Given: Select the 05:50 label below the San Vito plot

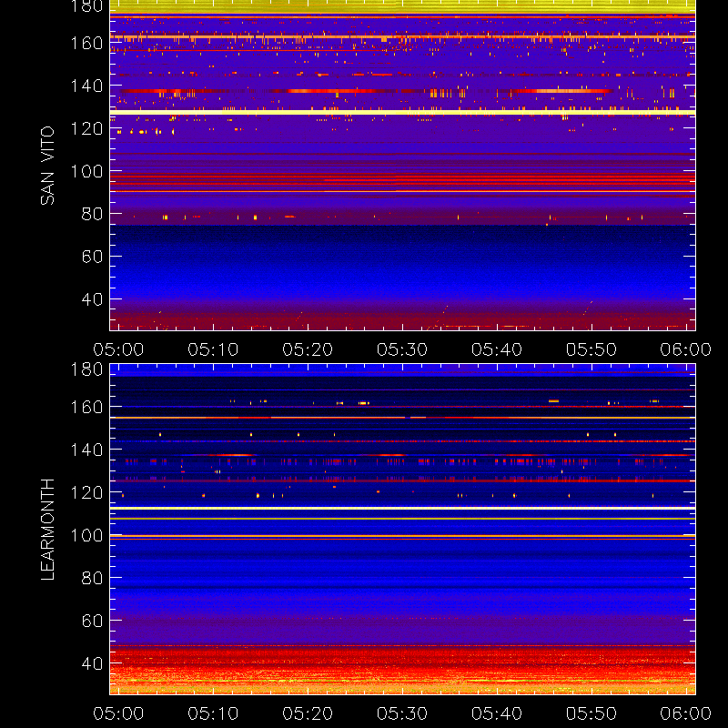Looking at the screenshot, I should click(591, 349).
